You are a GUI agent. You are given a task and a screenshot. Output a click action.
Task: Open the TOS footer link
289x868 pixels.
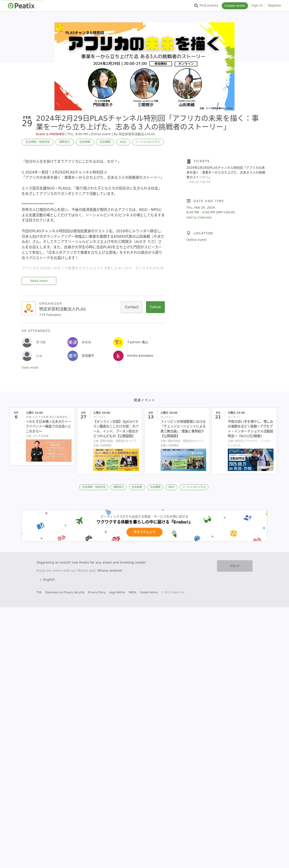coord(39,592)
